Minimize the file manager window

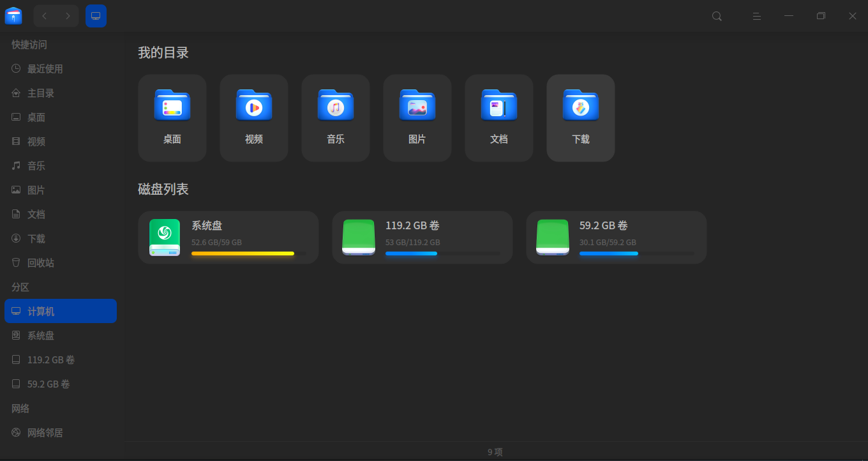(x=789, y=16)
